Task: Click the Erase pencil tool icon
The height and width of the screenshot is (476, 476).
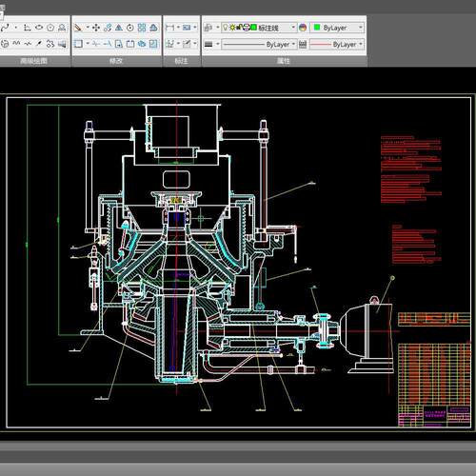Action: pos(78,28)
